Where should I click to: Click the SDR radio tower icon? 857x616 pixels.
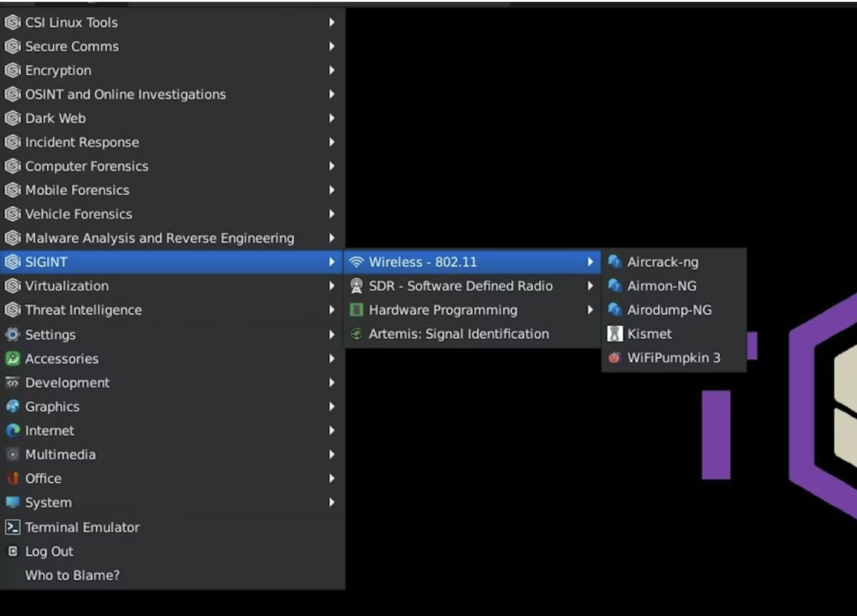tap(357, 286)
